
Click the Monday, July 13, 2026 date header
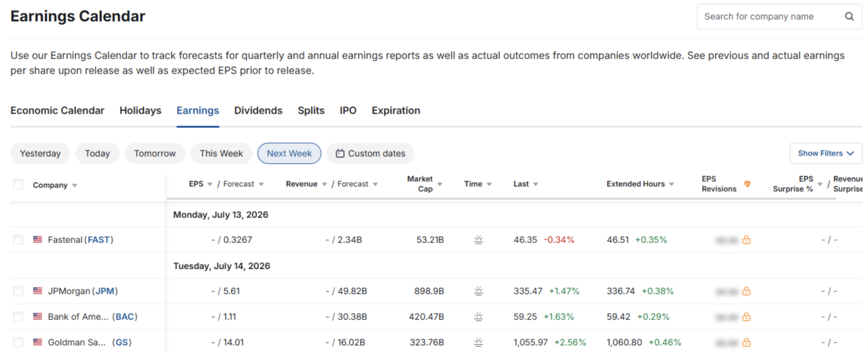[x=221, y=215]
